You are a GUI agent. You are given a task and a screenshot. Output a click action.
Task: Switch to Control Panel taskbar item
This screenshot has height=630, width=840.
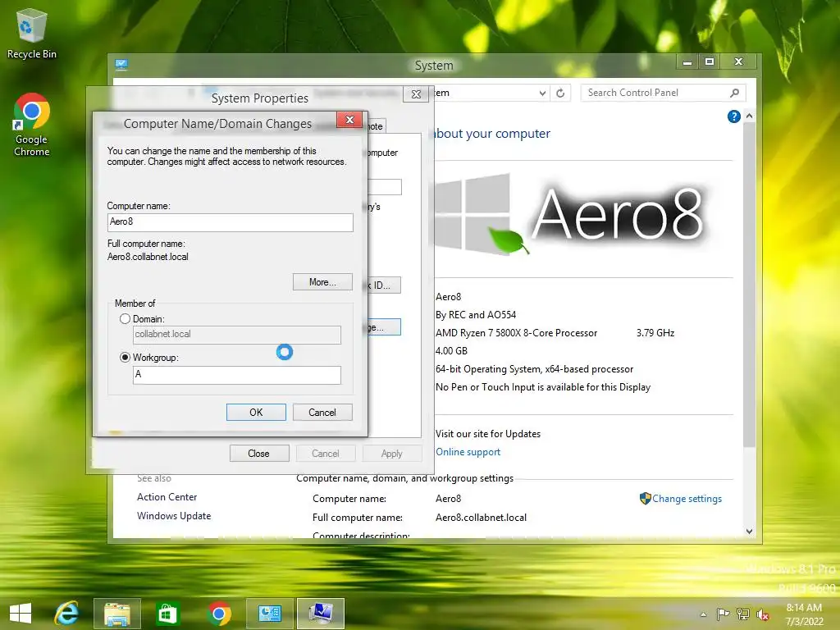[269, 614]
